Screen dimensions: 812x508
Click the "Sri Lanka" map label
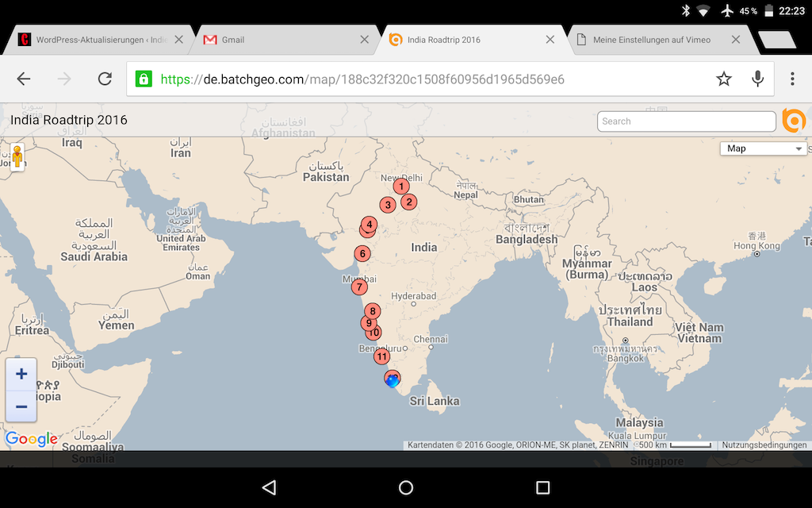point(435,401)
